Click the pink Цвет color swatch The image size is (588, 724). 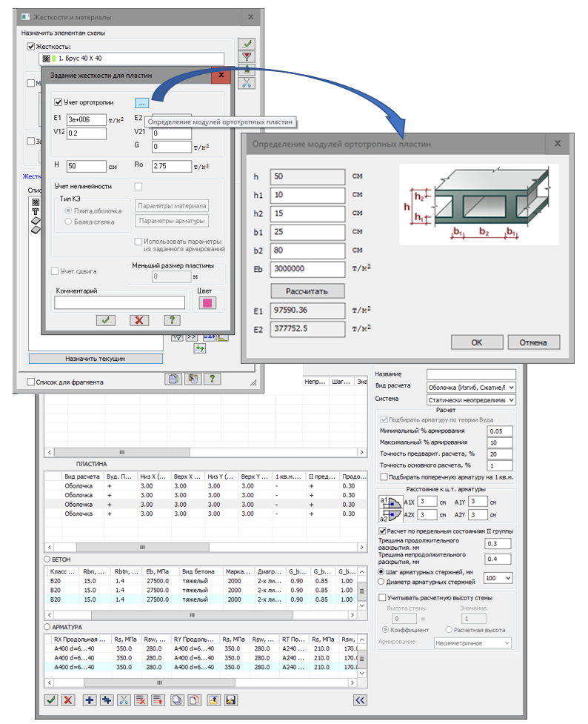[x=207, y=302]
